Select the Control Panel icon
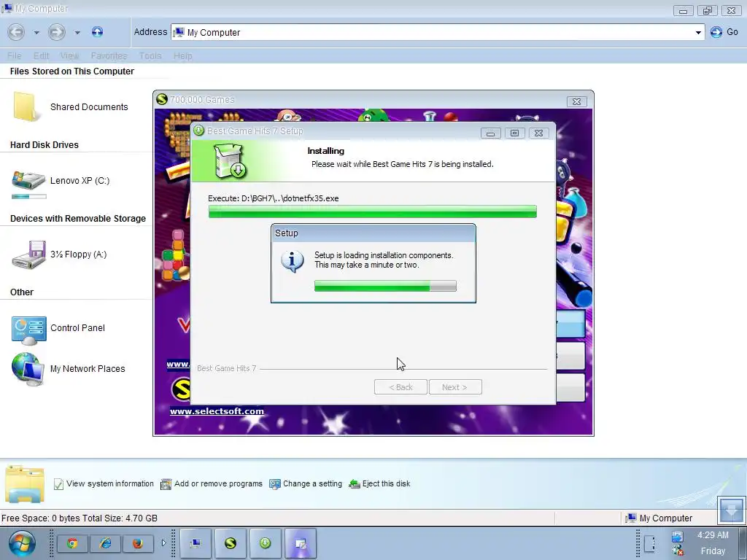Image resolution: width=747 pixels, height=560 pixels. (28, 330)
